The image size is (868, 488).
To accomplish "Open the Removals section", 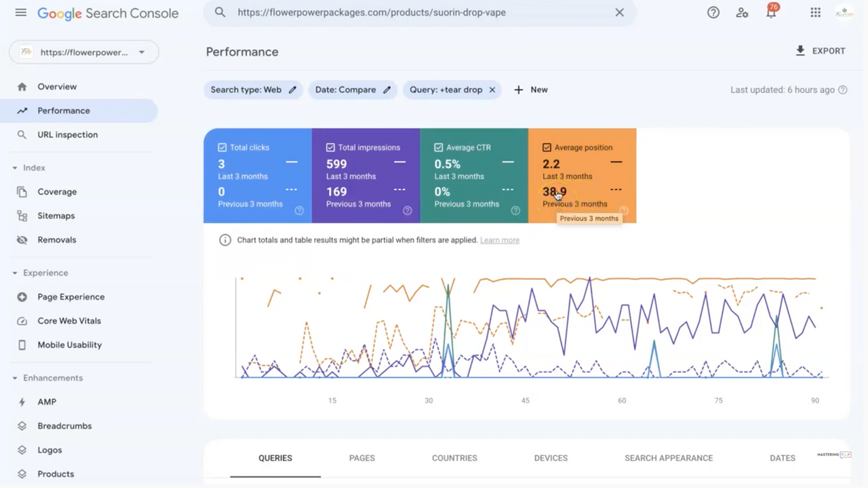I will [x=56, y=239].
